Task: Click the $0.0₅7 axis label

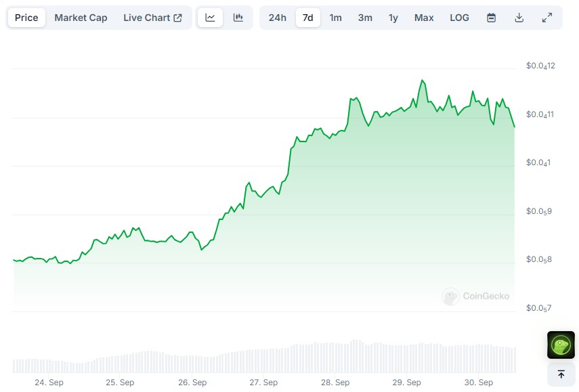Action: coord(539,308)
